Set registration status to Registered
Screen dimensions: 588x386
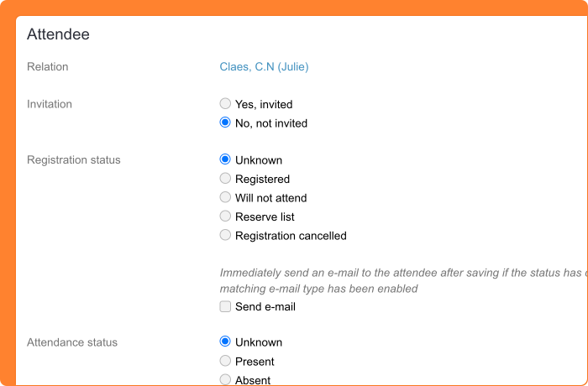[225, 179]
